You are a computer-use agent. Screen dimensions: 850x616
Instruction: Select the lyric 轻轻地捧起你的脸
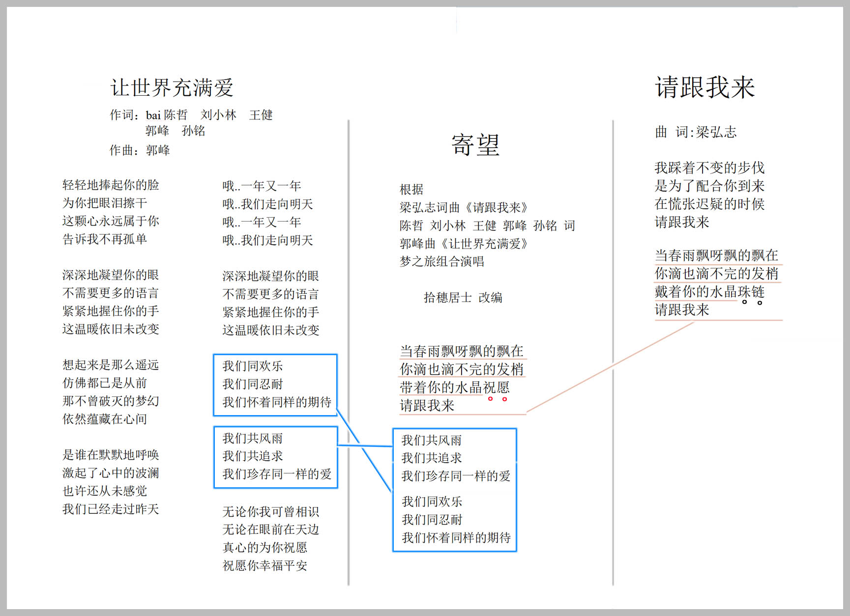click(111, 185)
